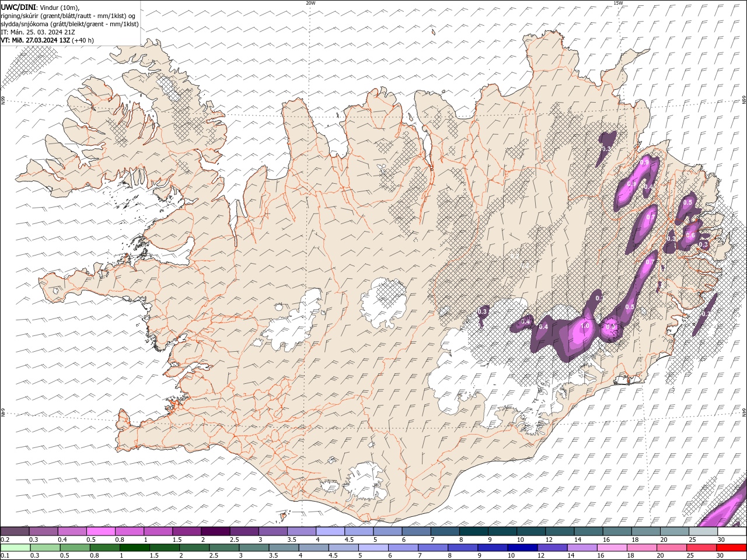Click the 'UWC/DINI' title in the map header
The width and height of the screenshot is (747, 560).
[18, 6]
